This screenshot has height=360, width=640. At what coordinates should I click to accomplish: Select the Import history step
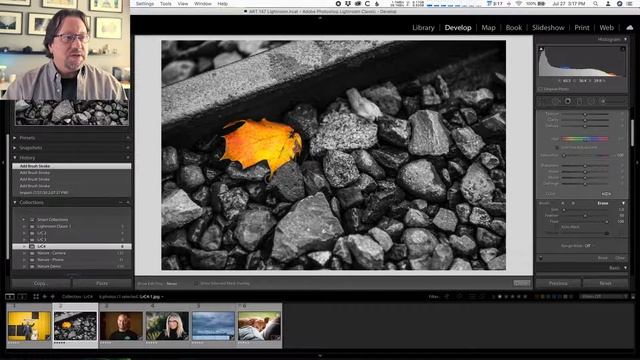tap(72, 192)
